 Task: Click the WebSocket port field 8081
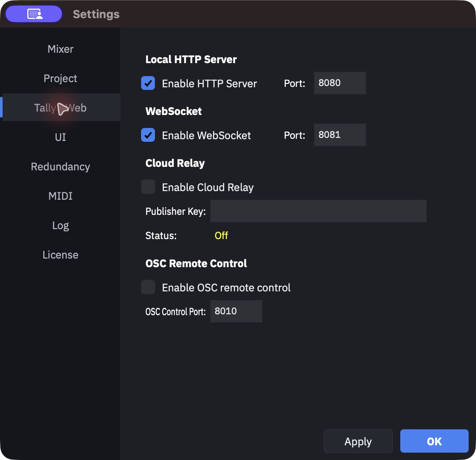[340, 134]
